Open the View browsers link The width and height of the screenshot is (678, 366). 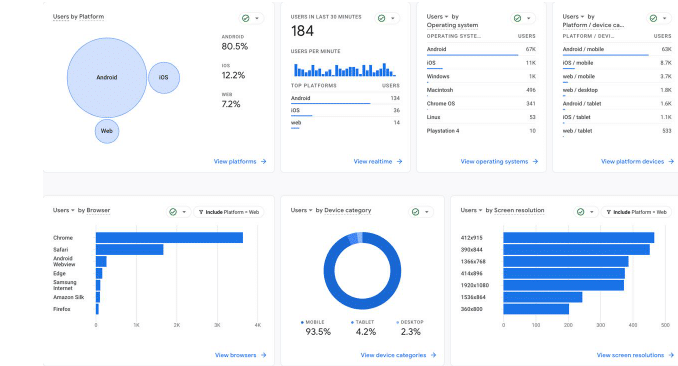coord(240,355)
